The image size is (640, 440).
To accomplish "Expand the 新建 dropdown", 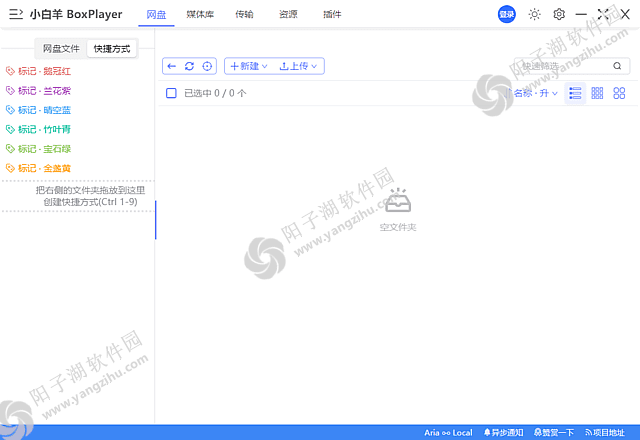I will tap(249, 66).
